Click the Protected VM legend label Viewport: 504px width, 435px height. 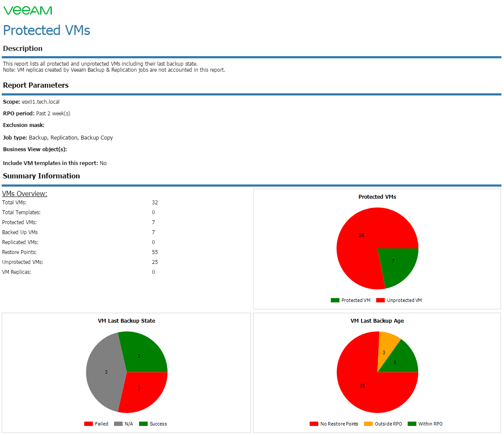click(x=356, y=300)
